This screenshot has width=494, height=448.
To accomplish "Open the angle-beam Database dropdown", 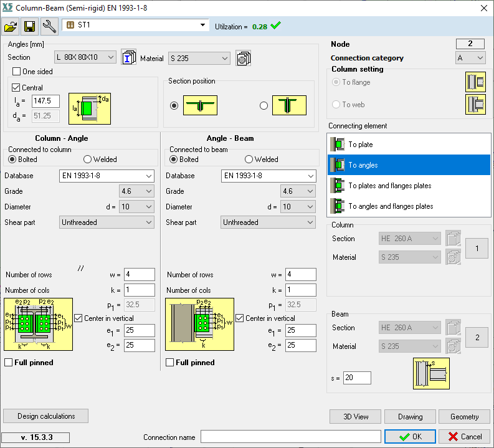I will coord(268,176).
